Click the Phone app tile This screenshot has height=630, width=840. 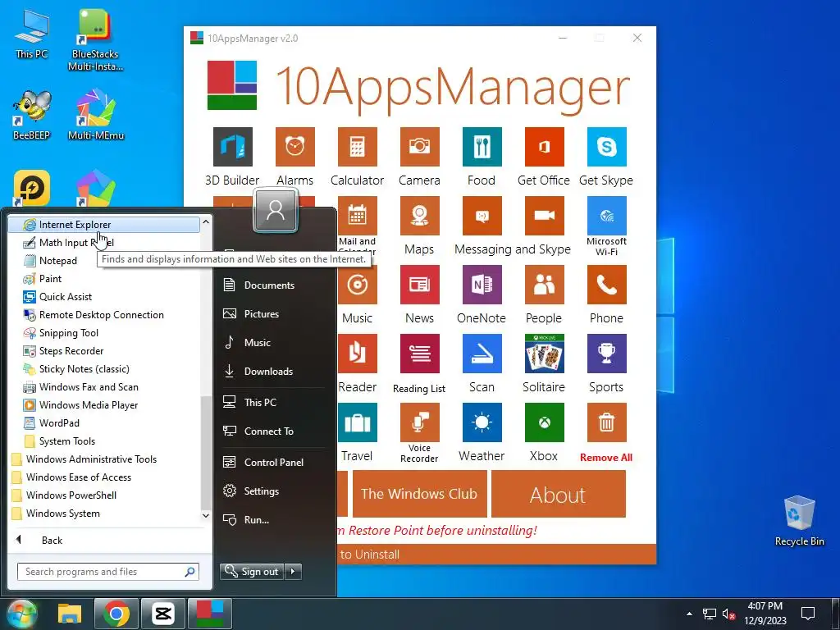606,285
